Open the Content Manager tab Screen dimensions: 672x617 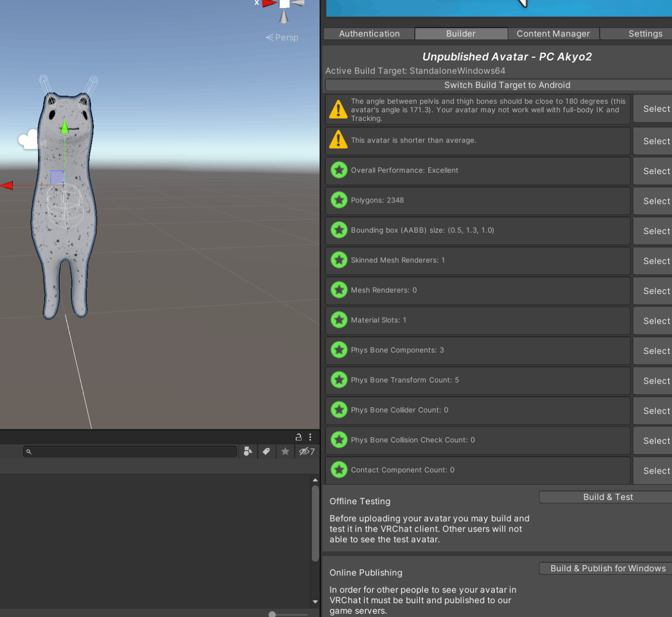click(x=553, y=34)
